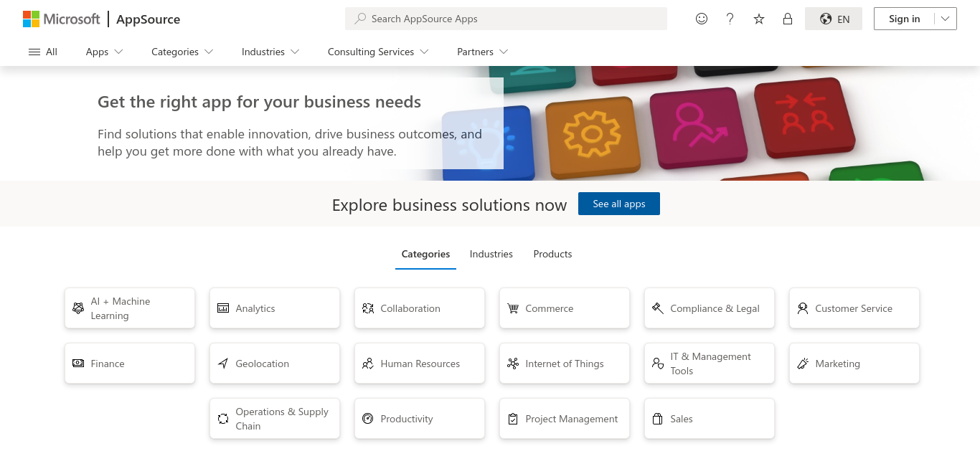Click the AI + Machine Learning icon
Image resolution: width=980 pixels, height=451 pixels.
(x=78, y=308)
